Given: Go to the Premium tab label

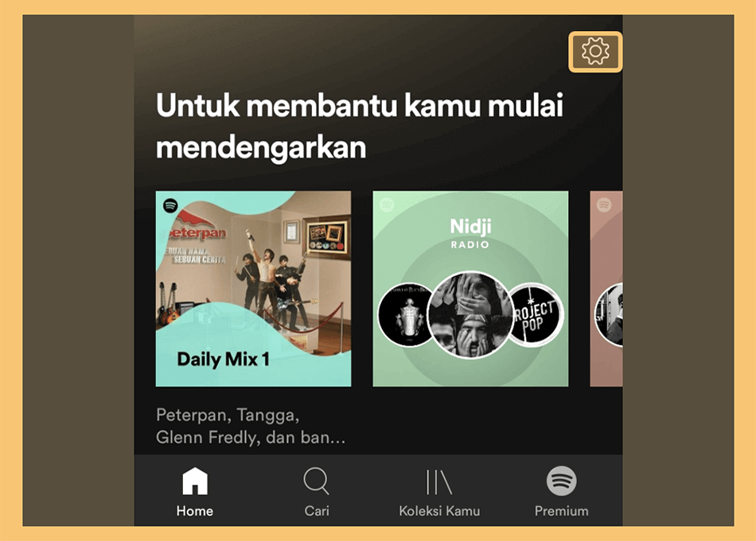Looking at the screenshot, I should pos(562,511).
